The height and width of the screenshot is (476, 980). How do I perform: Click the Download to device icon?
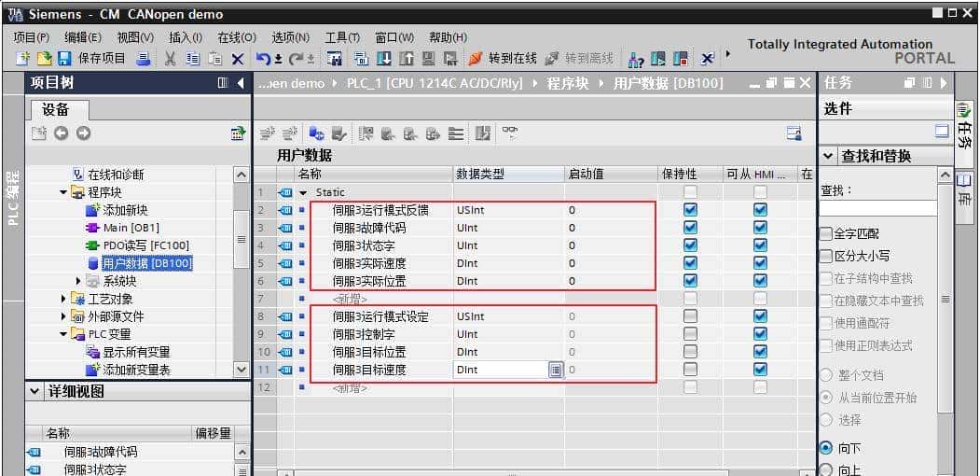click(x=386, y=59)
